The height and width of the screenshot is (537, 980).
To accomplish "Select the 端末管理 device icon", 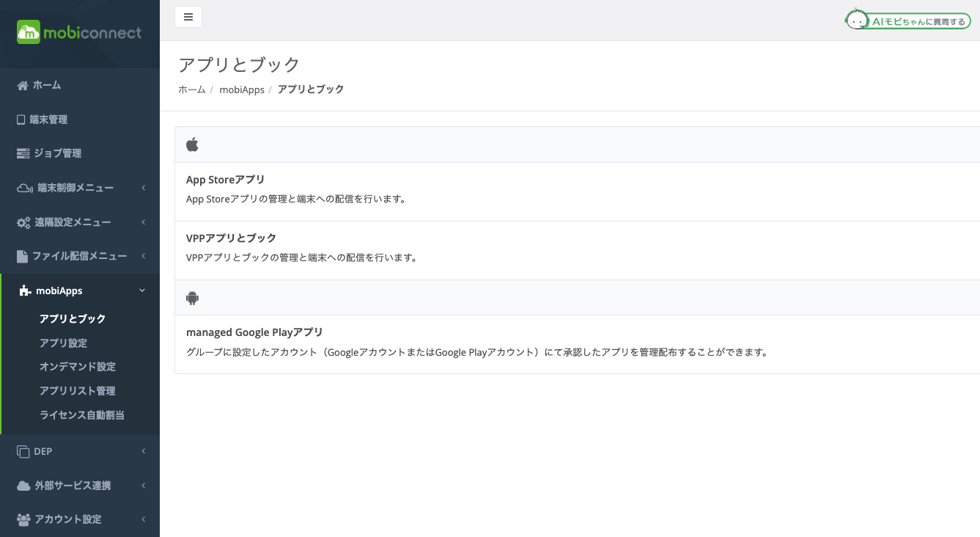I will coord(23,119).
